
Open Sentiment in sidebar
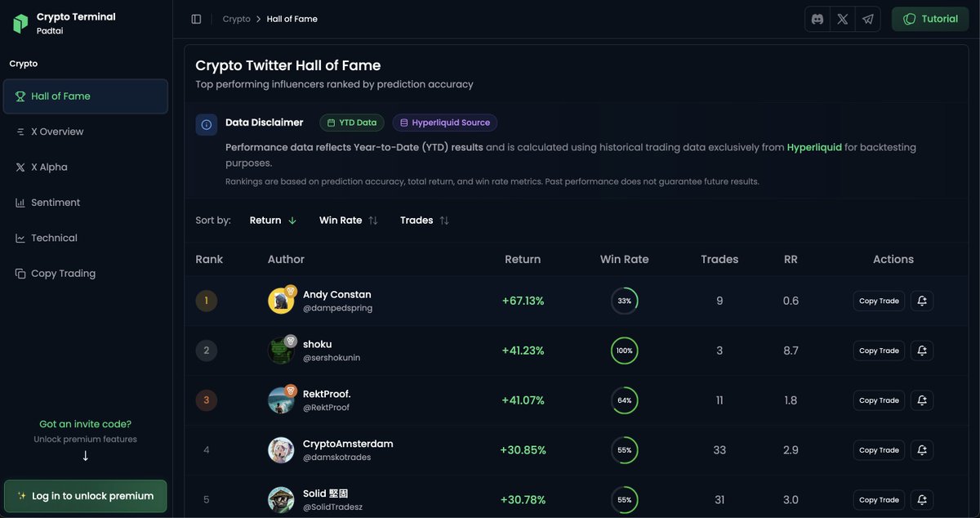pos(86,203)
